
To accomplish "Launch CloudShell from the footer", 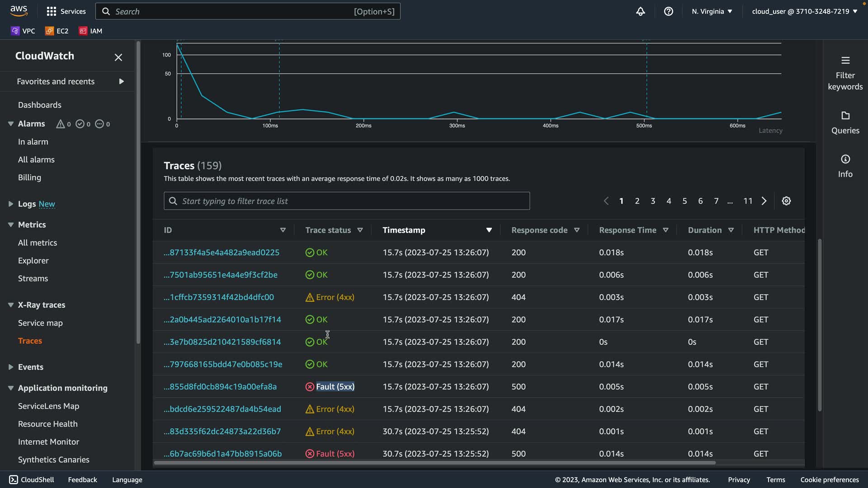I will (x=32, y=479).
